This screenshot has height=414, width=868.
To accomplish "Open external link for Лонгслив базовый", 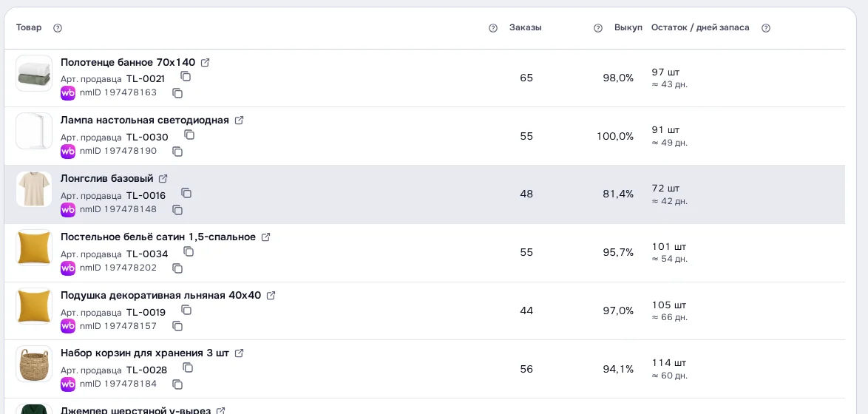I will tap(163, 179).
